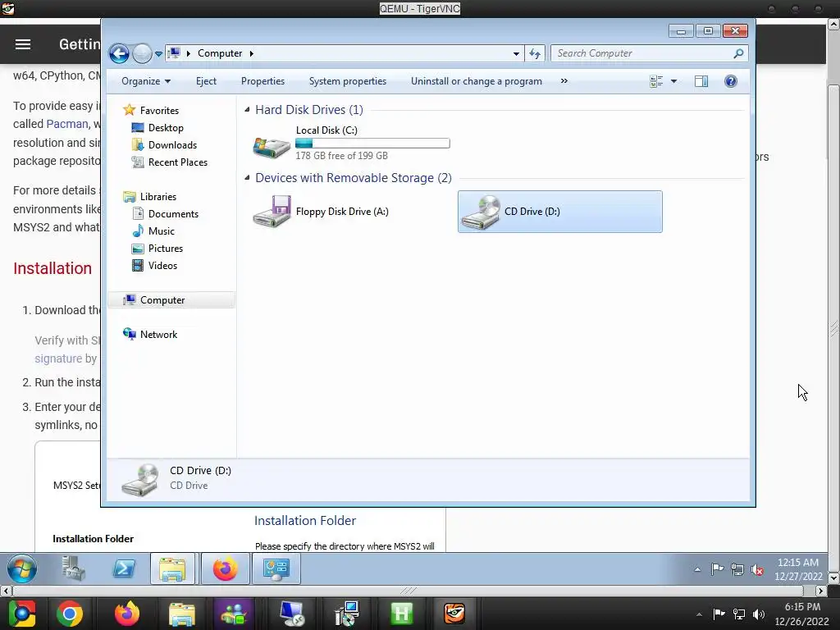Click the Action Center flag in guest tray
This screenshot has height=630, width=840.
coord(717,569)
